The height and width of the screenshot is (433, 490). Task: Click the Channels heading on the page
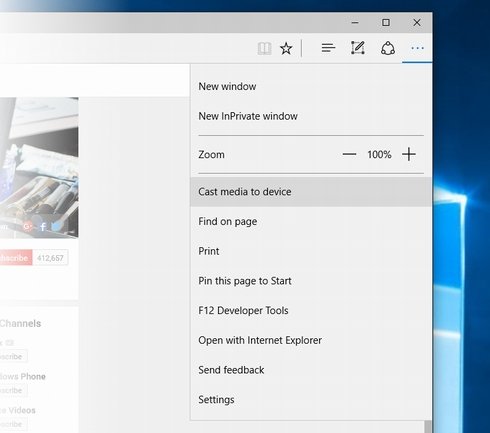tap(20, 323)
